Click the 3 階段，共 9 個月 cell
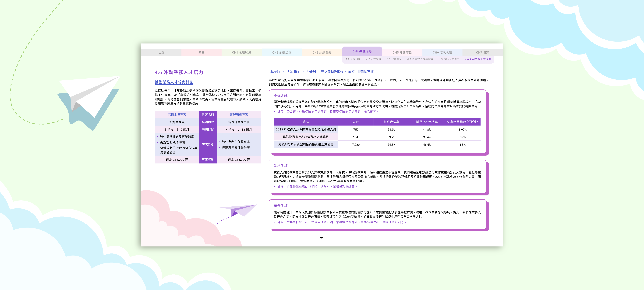The height and width of the screenshot is (290, 644). coord(177,130)
